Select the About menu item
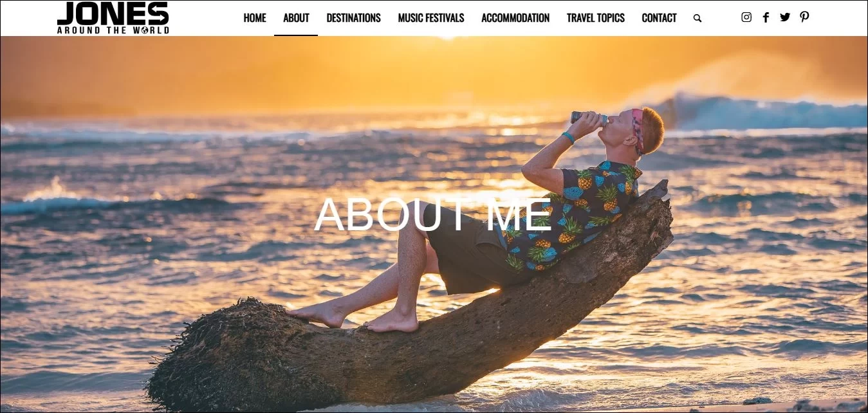This screenshot has width=868, height=413. click(296, 18)
